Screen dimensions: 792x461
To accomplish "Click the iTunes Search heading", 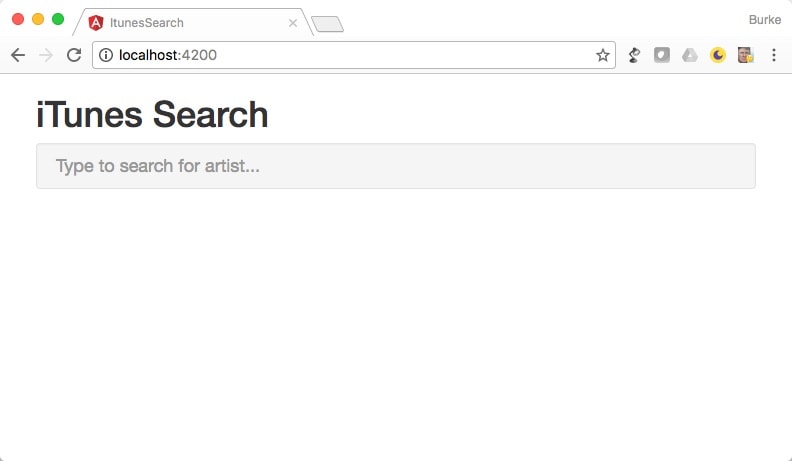I will click(152, 115).
